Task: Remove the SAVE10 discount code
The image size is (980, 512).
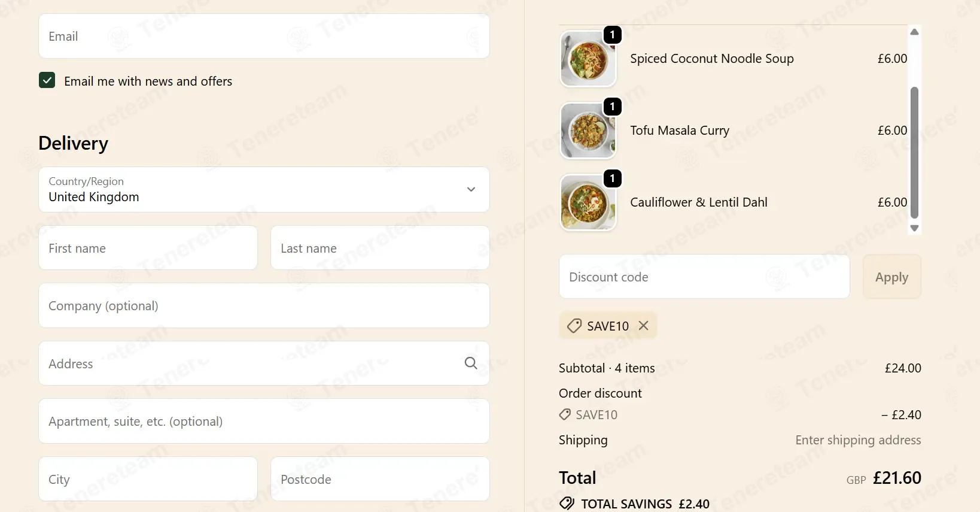Action: (x=644, y=325)
